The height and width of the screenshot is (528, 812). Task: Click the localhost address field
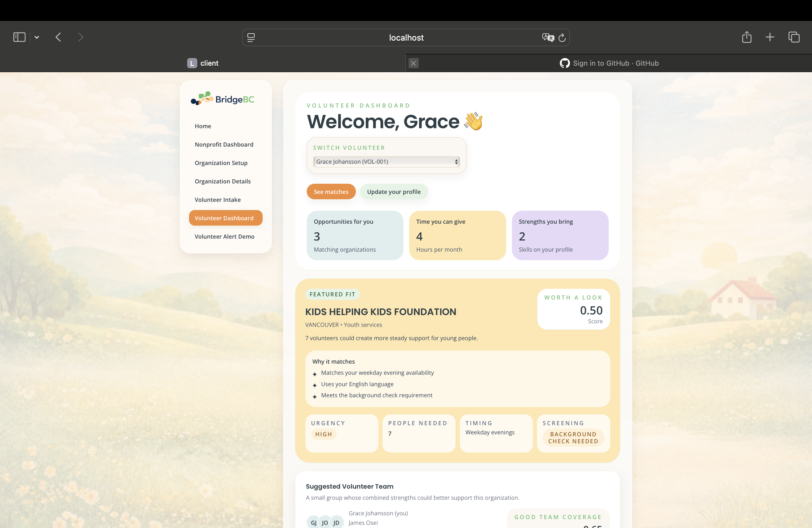pyautogui.click(x=406, y=37)
